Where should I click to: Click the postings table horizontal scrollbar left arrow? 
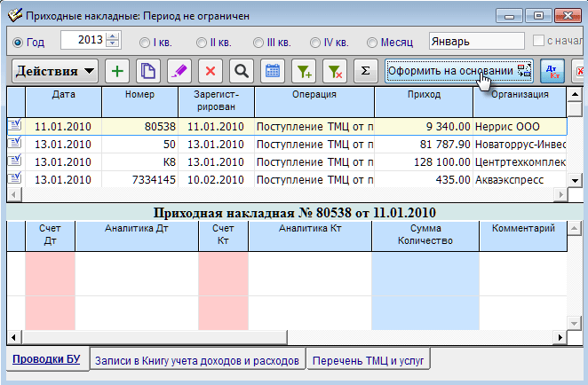pos(14,337)
